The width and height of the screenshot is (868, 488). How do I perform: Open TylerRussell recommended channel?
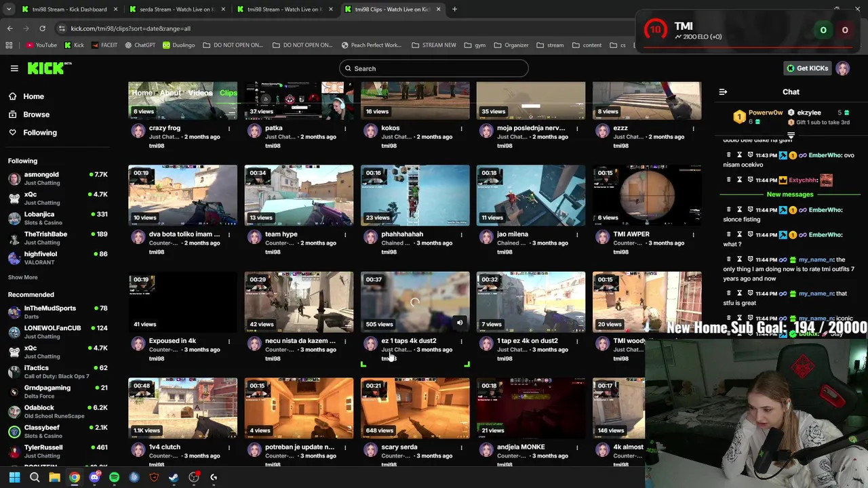(x=58, y=451)
